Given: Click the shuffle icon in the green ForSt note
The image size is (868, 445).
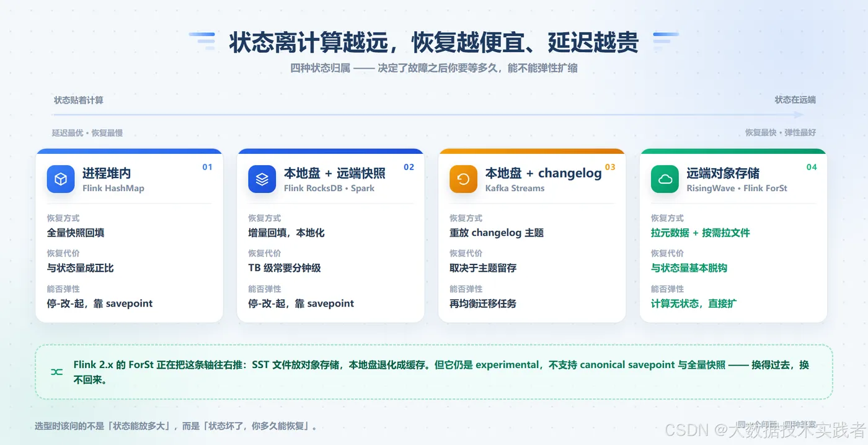Looking at the screenshot, I should coord(57,372).
